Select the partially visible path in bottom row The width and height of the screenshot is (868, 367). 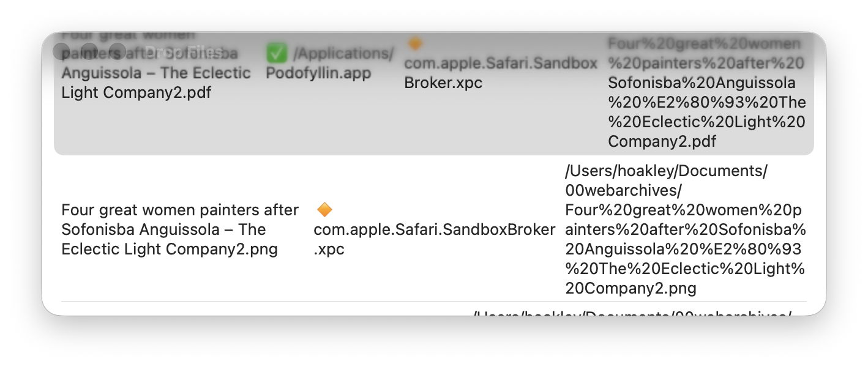point(632,314)
